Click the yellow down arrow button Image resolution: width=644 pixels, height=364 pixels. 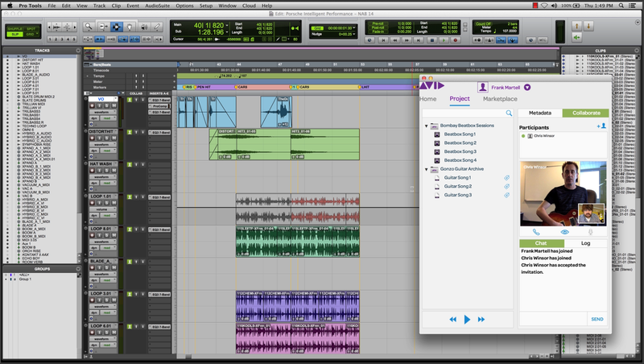588,27
